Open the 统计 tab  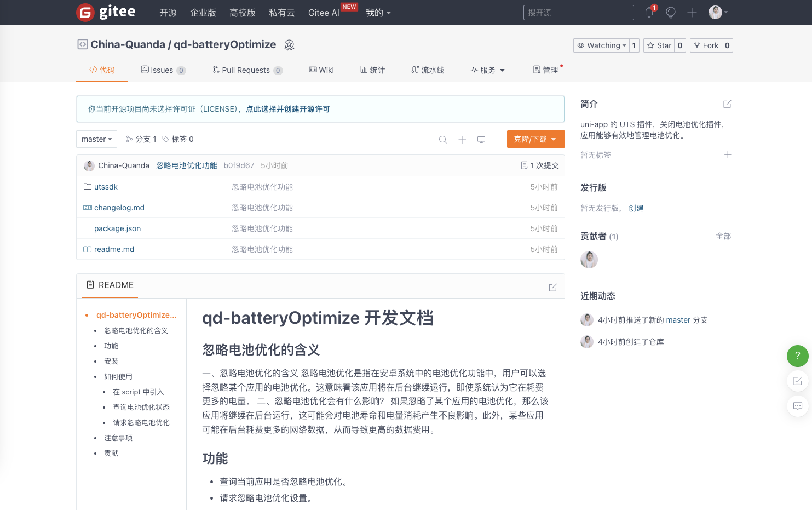(372, 70)
